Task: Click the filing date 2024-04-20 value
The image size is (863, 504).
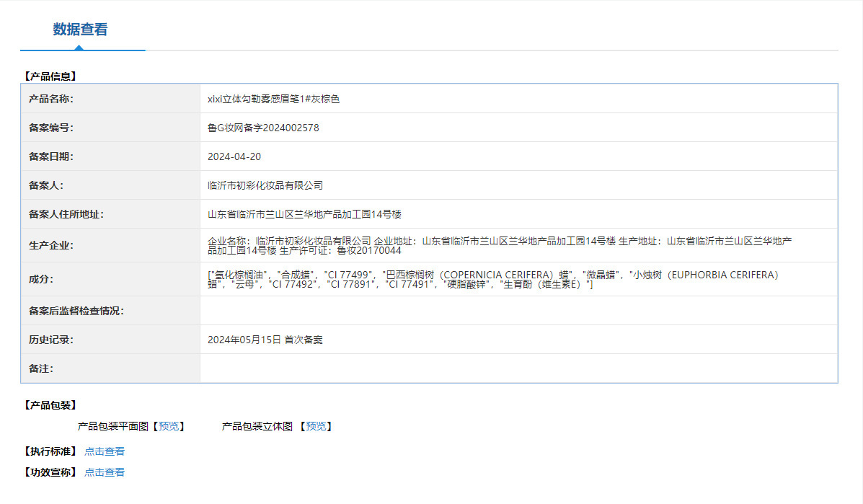Action: (x=234, y=156)
